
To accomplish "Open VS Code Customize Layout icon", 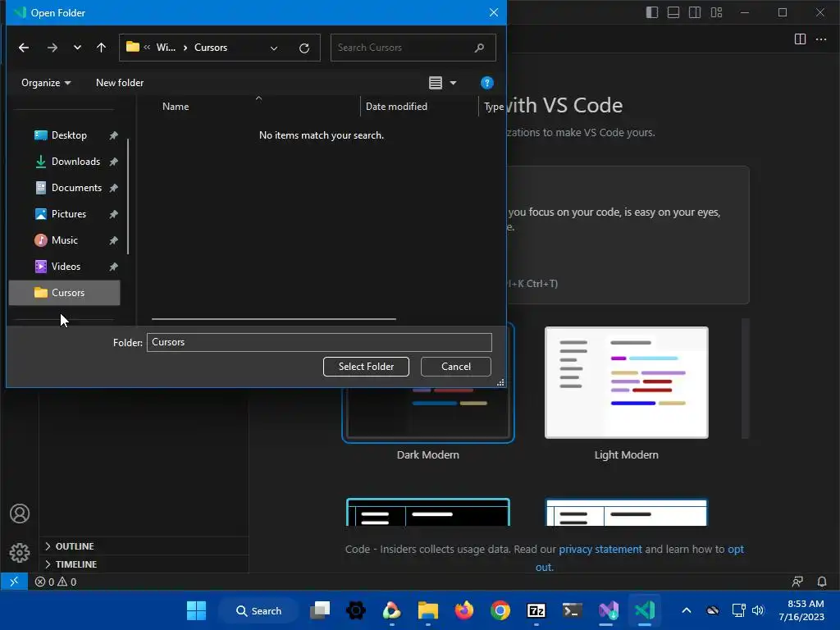I will (716, 12).
